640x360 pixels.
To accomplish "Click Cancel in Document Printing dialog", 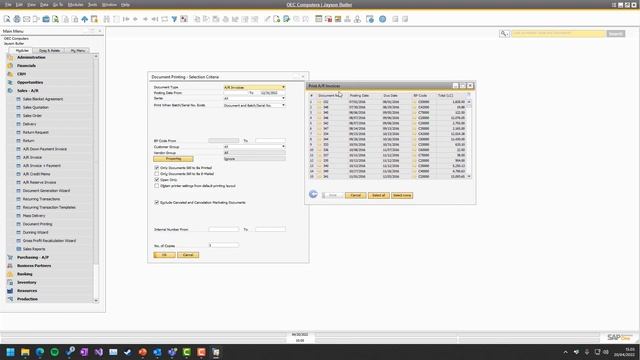I will click(188, 255).
